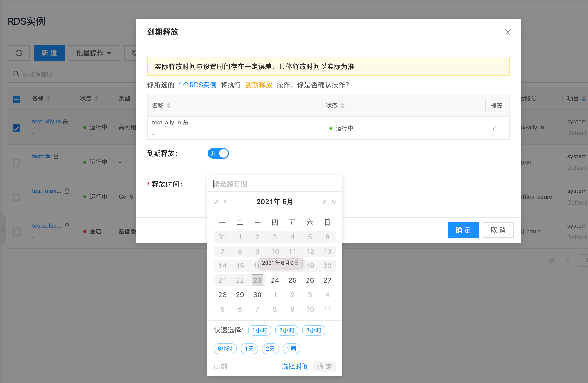
Task: Turn off the 到期释放 switch
Action: coord(218,153)
